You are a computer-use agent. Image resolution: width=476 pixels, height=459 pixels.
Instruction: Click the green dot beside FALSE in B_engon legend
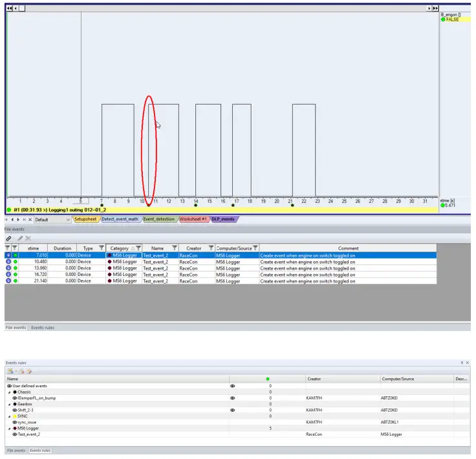click(444, 19)
